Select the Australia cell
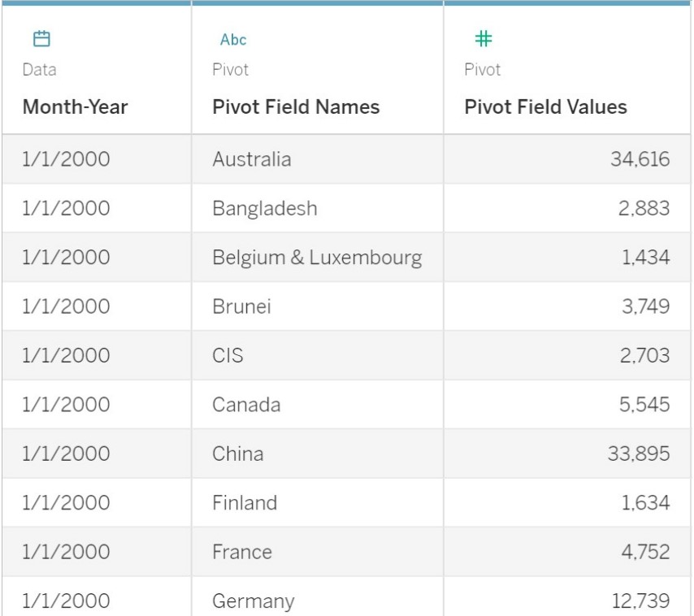Viewport: 694px width, 616px height. click(x=252, y=159)
